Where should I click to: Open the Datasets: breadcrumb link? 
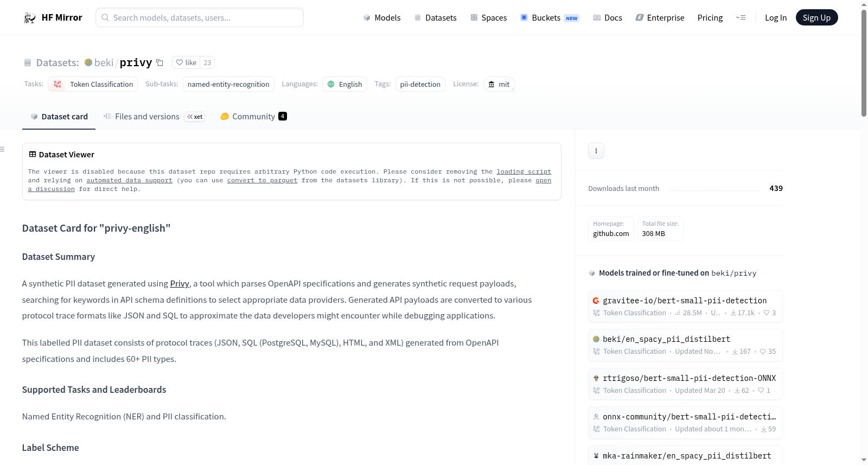58,62
